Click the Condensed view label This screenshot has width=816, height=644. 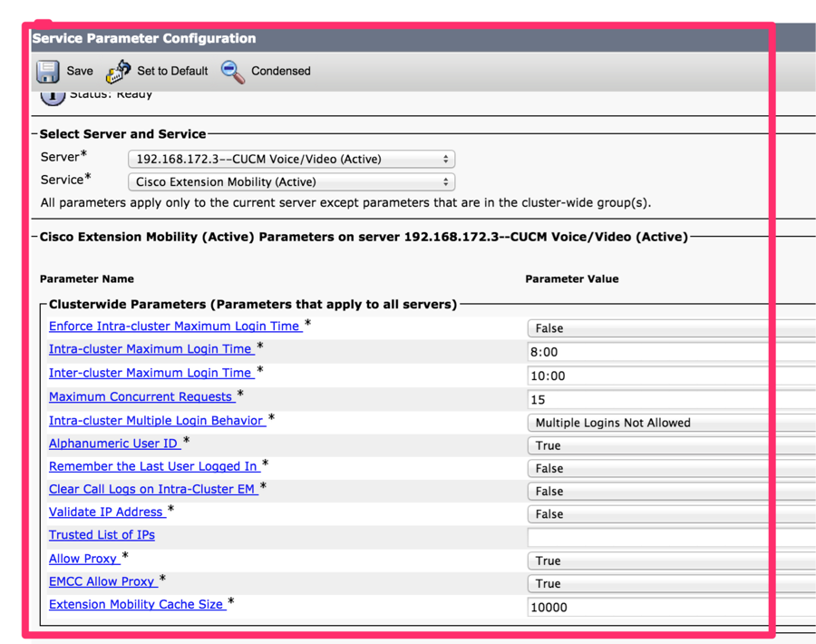(281, 71)
